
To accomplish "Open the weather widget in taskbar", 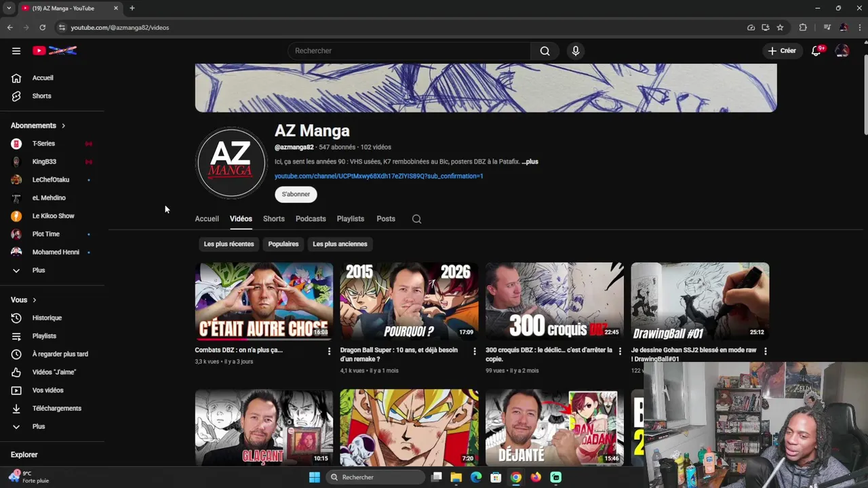I will pos(28,477).
